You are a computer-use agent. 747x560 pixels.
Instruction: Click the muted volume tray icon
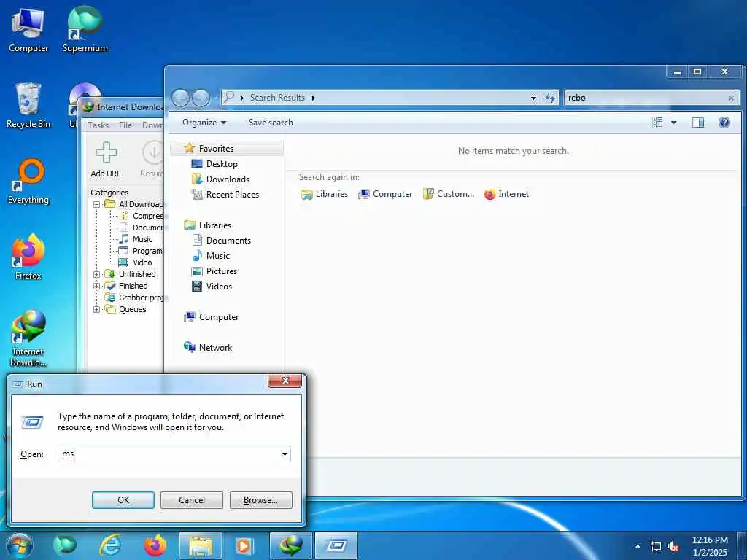[x=673, y=547]
